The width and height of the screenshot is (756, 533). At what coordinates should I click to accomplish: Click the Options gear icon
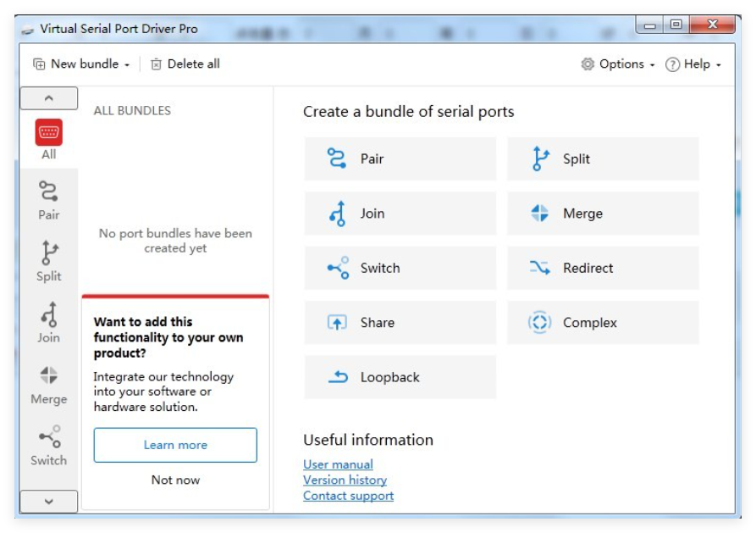(x=588, y=64)
